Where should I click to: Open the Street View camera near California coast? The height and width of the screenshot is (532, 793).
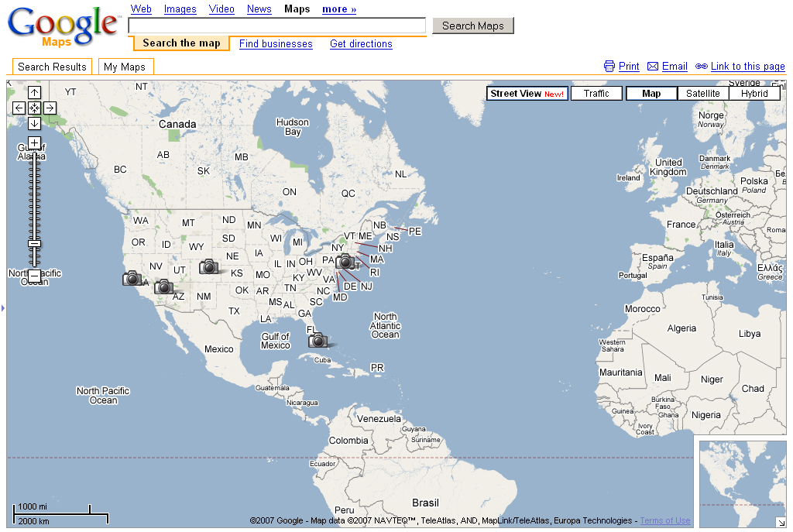[x=132, y=278]
